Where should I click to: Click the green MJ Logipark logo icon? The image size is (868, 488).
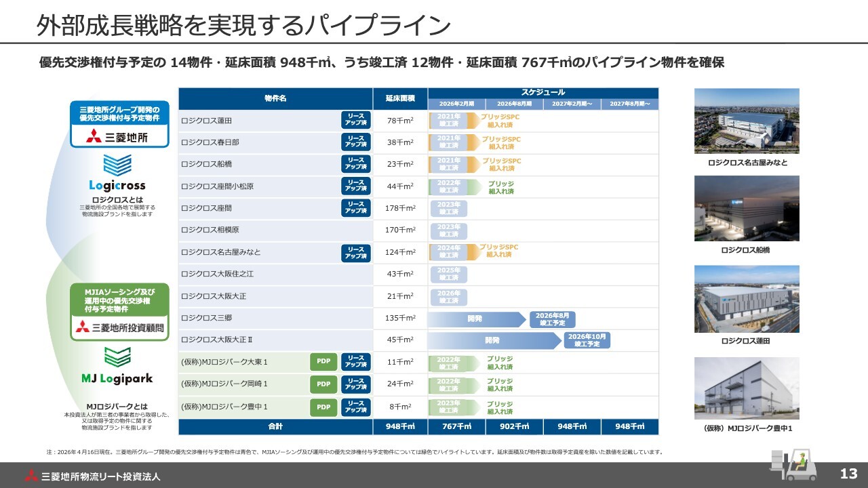pos(117,357)
